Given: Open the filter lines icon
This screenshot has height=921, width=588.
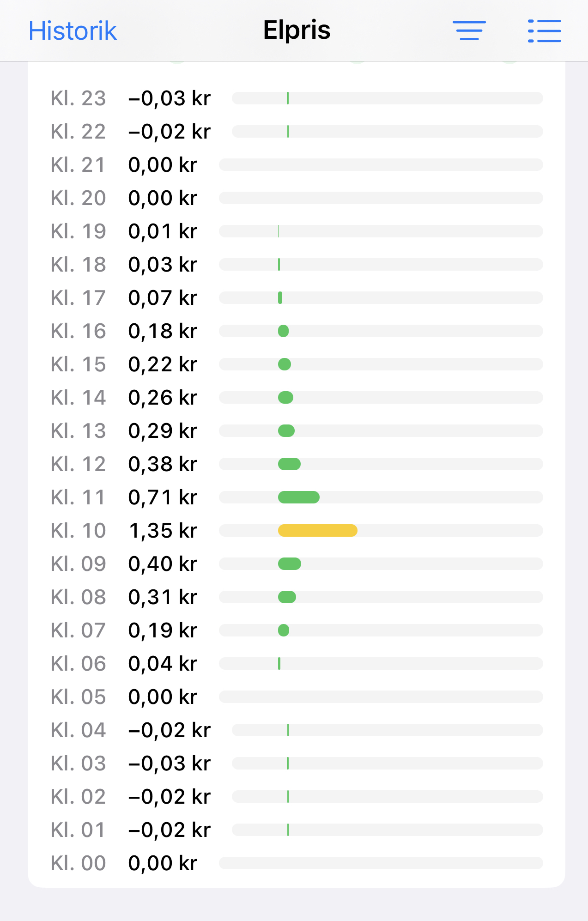Looking at the screenshot, I should click(469, 30).
